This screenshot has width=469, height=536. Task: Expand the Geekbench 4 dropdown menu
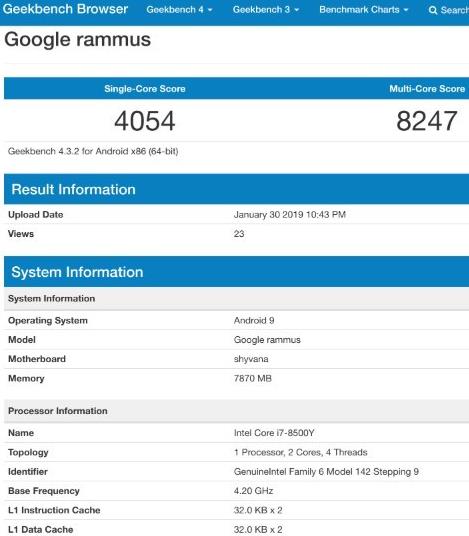pos(179,10)
